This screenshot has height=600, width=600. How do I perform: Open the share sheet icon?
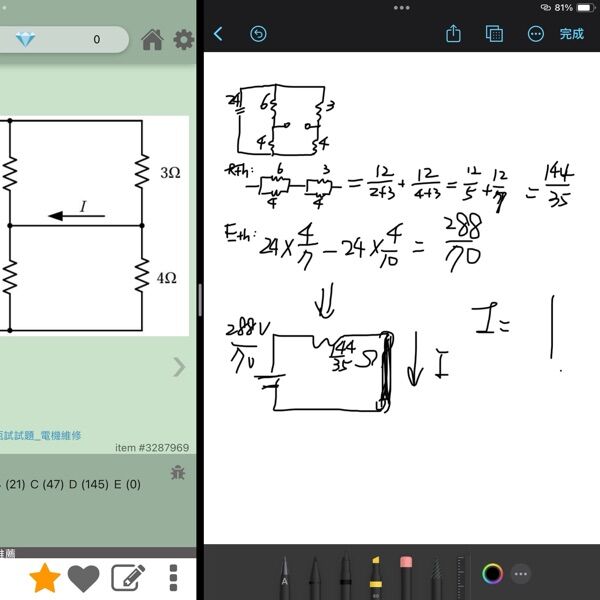(x=453, y=34)
